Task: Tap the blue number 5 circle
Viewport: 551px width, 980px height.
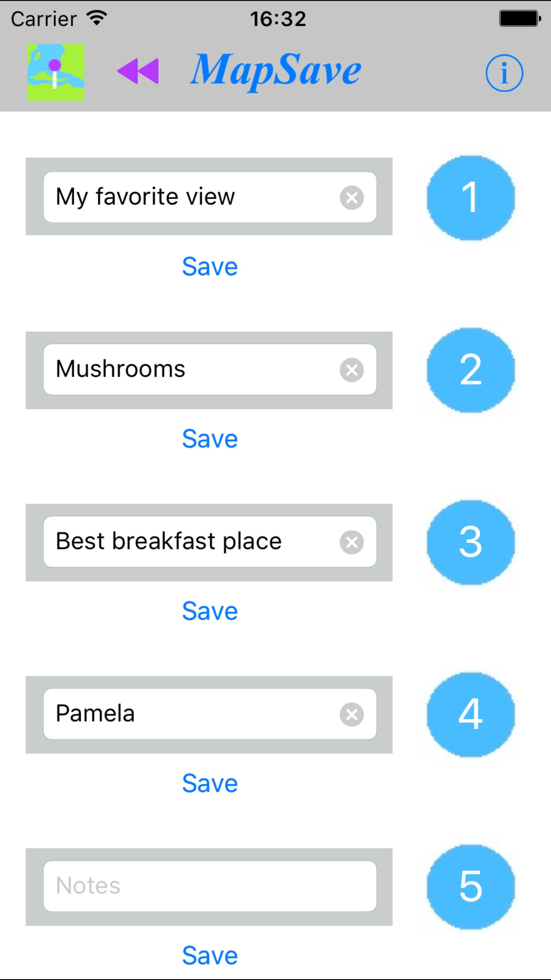Action: tap(470, 886)
